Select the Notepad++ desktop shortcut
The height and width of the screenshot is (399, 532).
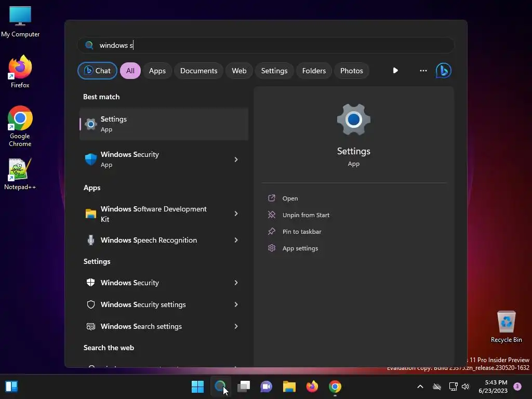pos(20,174)
